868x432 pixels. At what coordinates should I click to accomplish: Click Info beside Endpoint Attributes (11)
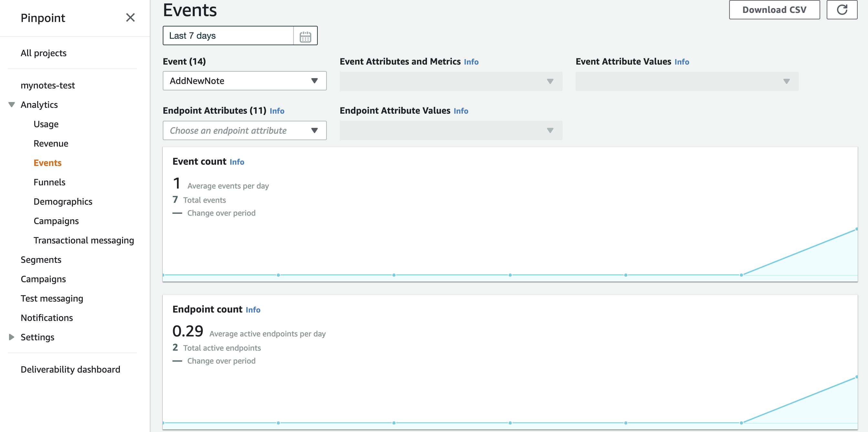pyautogui.click(x=277, y=111)
